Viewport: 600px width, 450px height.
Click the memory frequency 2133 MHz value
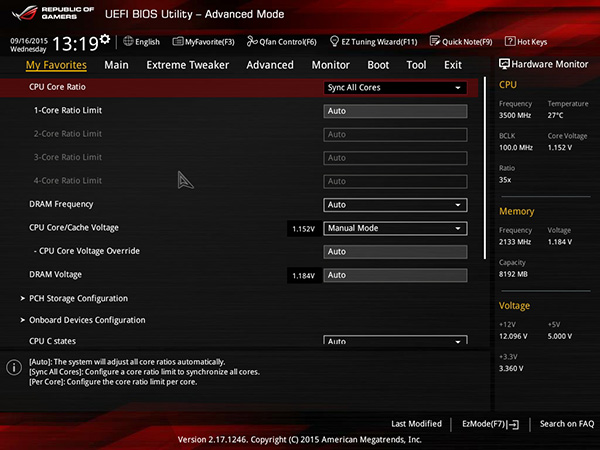tap(515, 242)
